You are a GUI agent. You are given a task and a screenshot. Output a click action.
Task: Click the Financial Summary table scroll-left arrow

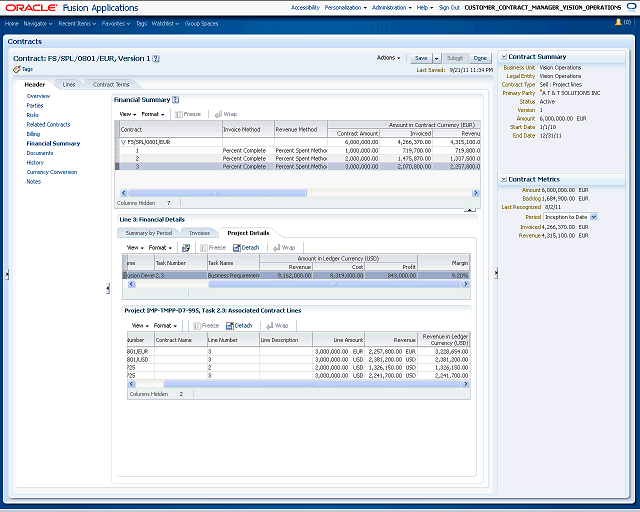click(x=124, y=193)
